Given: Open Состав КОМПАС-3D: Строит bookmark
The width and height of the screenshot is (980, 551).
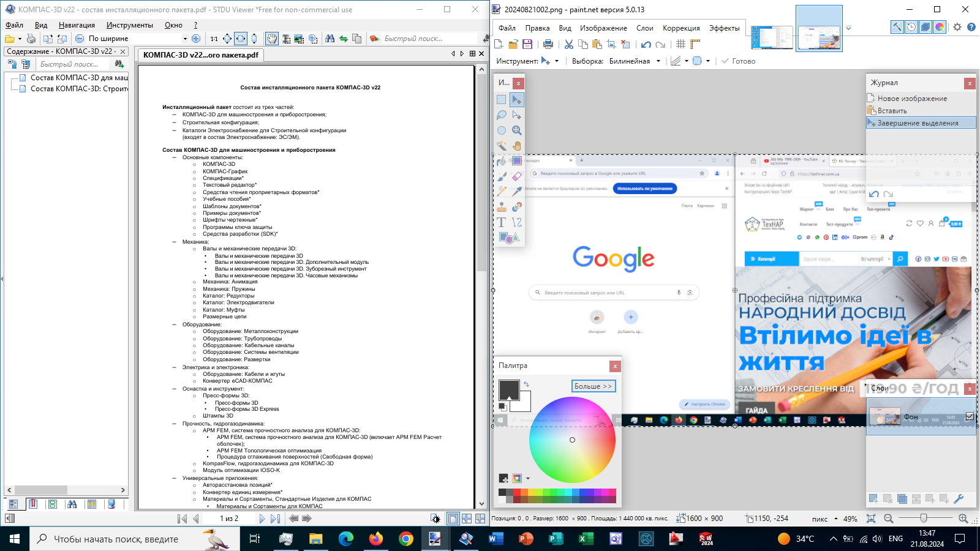Looking at the screenshot, I should tap(79, 89).
